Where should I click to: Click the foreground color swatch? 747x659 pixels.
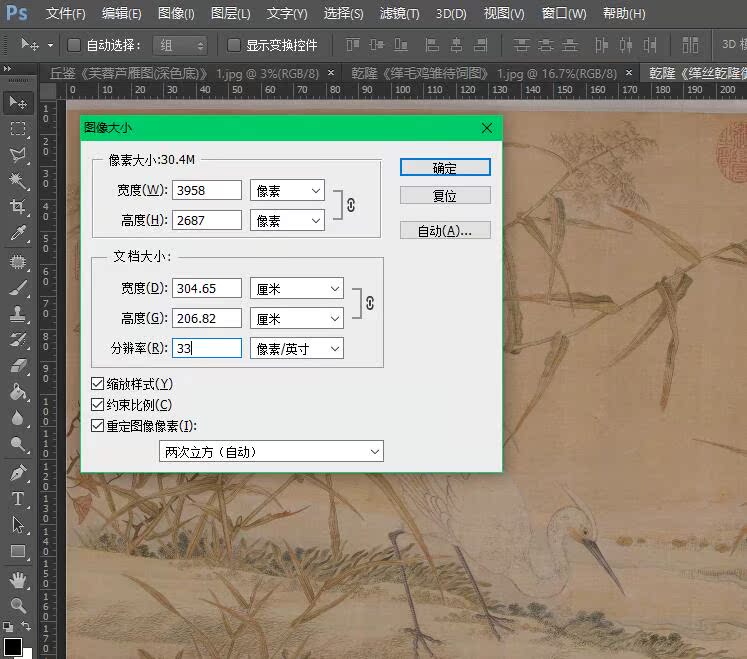(x=12, y=647)
